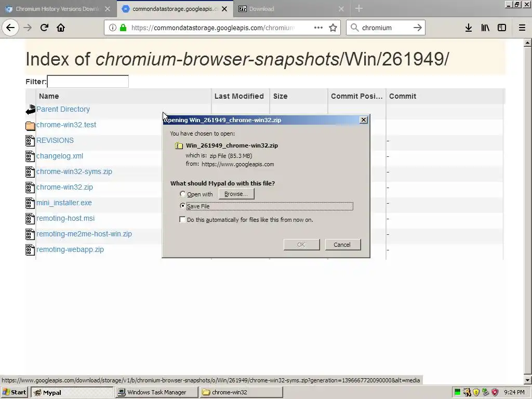Cancel the file download dialog
This screenshot has height=399, width=532.
342,245
